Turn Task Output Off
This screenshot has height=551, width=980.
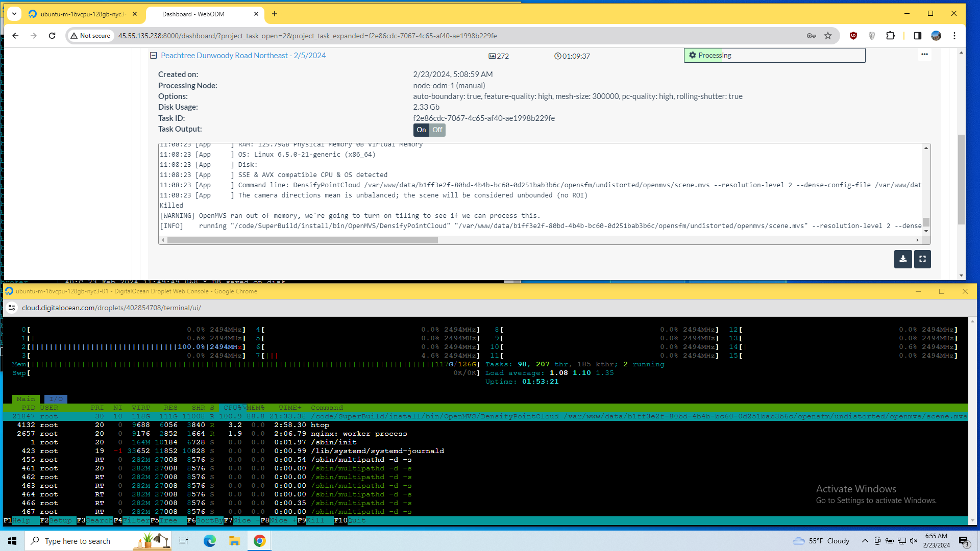click(x=437, y=130)
